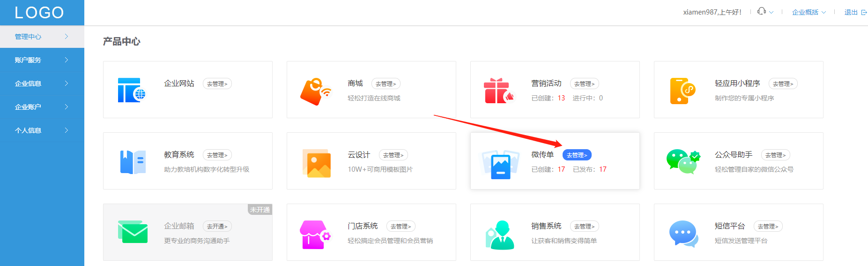This screenshot has width=868, height=266.
Task: Click the blue chat bubble 短信平台 icon
Action: (x=683, y=234)
